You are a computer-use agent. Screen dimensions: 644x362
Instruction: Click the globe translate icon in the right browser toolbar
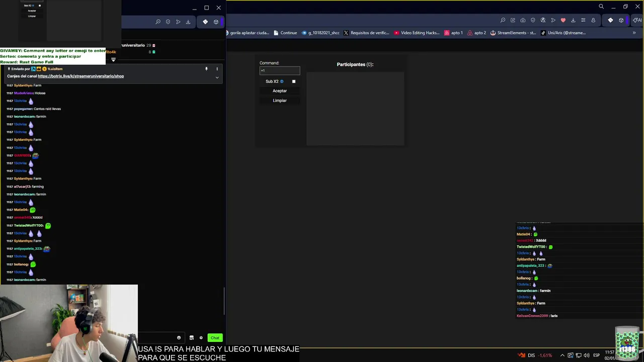pyautogui.click(x=543, y=20)
